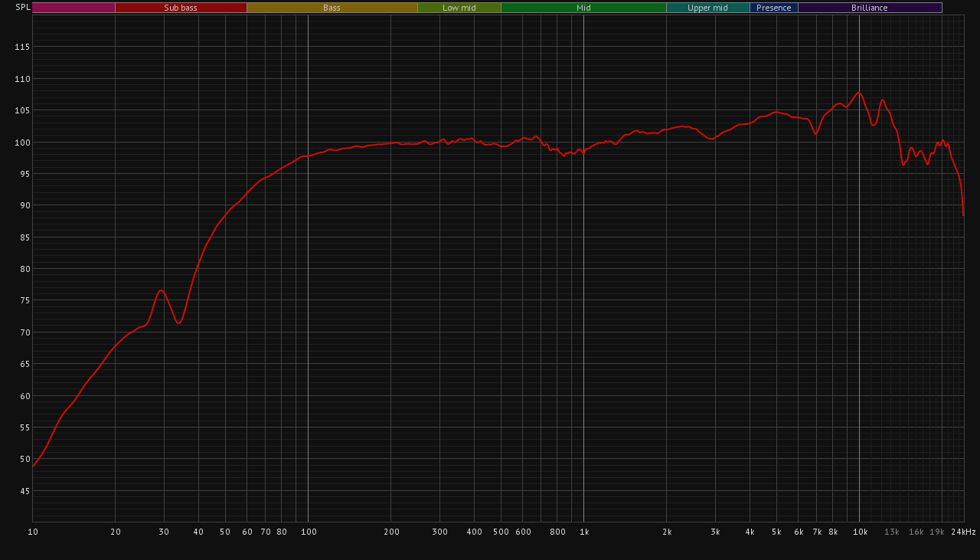This screenshot has height=560, width=980.
Task: Click the 10k frequency axis label
Action: coord(860,532)
